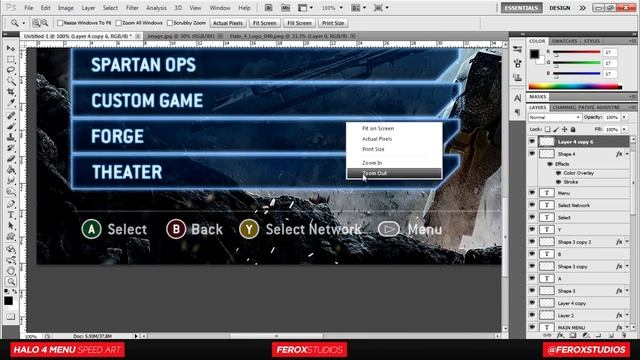Screen dimensions: 640x360
Task: Click the red R color slider
Action: (577, 52)
